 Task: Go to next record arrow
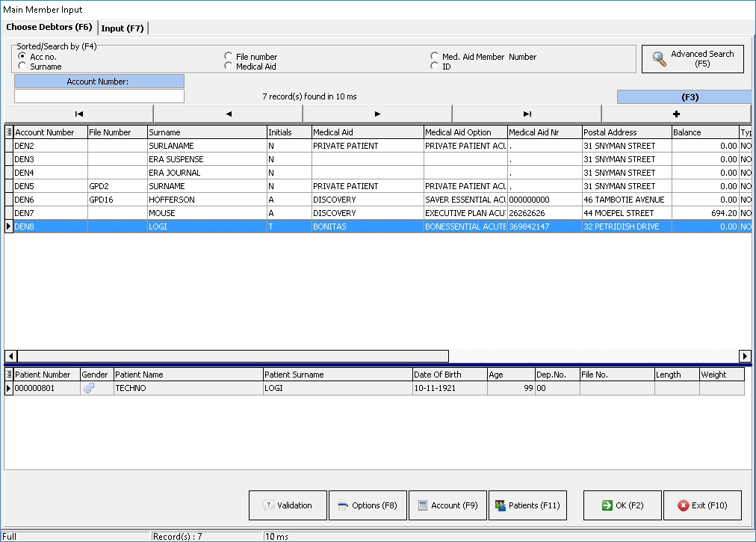(377, 114)
